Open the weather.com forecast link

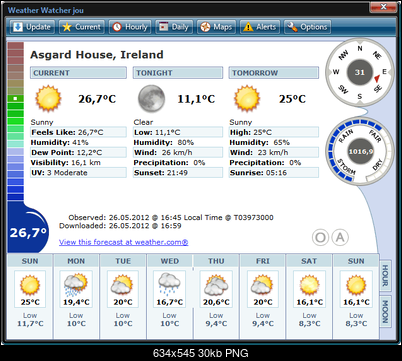pos(124,242)
